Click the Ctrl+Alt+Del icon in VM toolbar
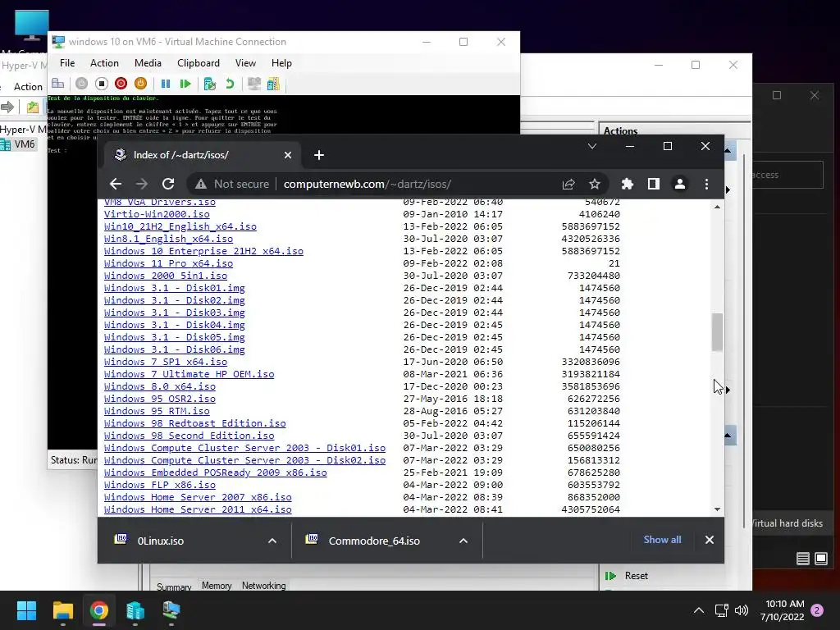This screenshot has height=630, width=840. click(x=58, y=84)
